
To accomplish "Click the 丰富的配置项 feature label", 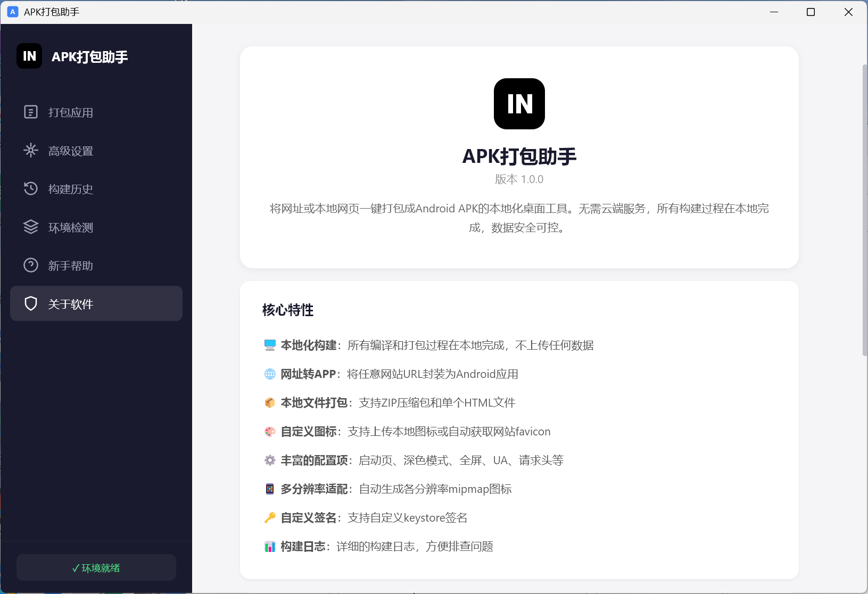I will (315, 460).
